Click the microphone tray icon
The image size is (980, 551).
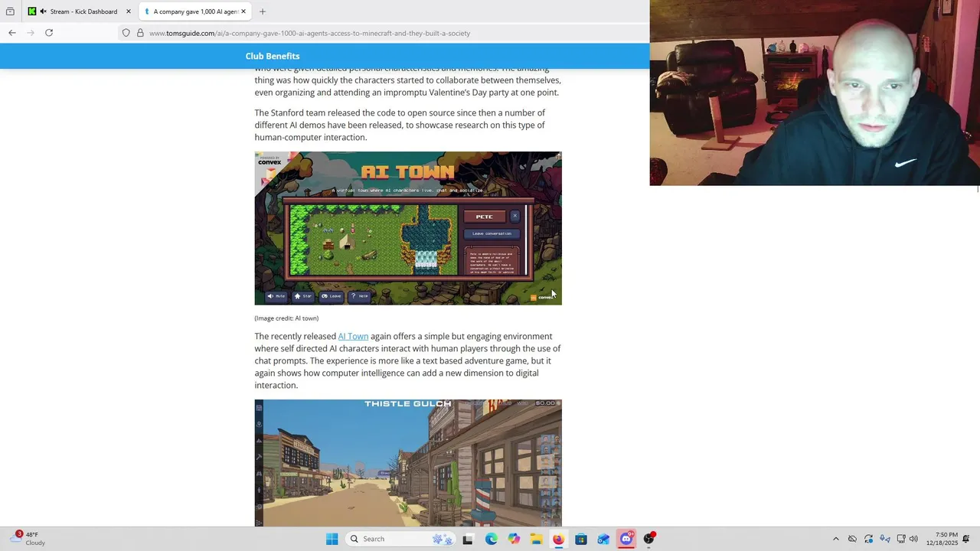click(x=885, y=539)
